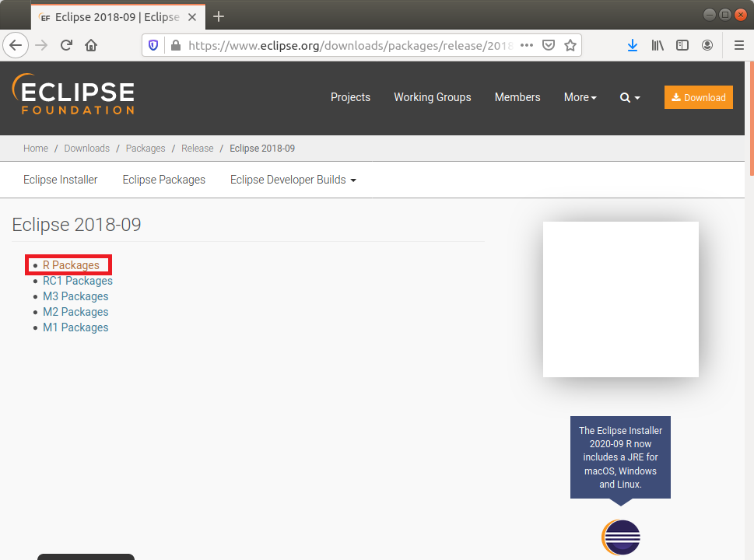Select the Eclipse Installer tab
The image size is (754, 560).
coord(60,180)
